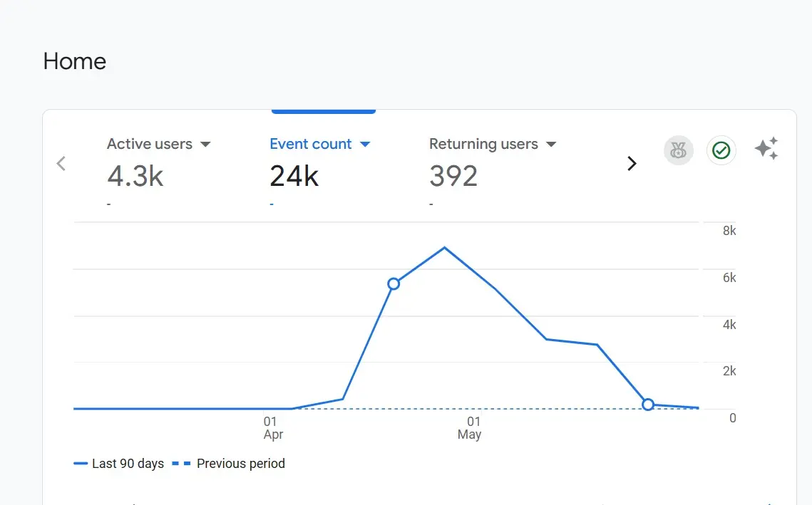The image size is (812, 505).
Task: Click the chart data point near late May
Action: pyautogui.click(x=648, y=404)
